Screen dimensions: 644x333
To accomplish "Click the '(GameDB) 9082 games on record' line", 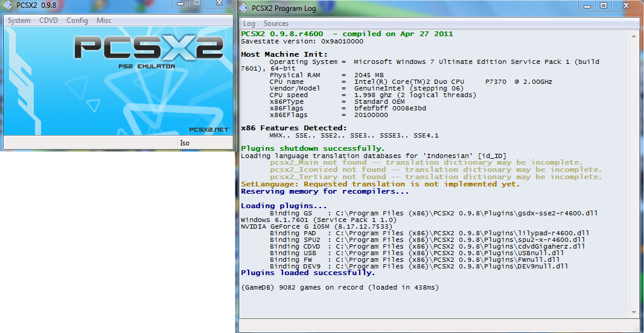I will pyautogui.click(x=340, y=287).
